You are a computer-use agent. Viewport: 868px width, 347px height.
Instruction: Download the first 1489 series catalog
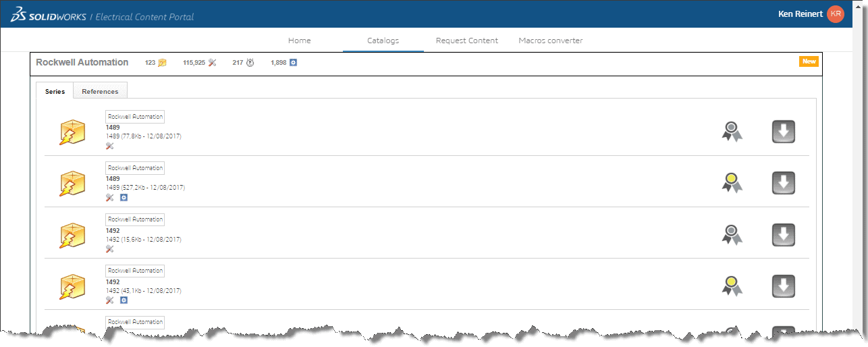pos(783,132)
